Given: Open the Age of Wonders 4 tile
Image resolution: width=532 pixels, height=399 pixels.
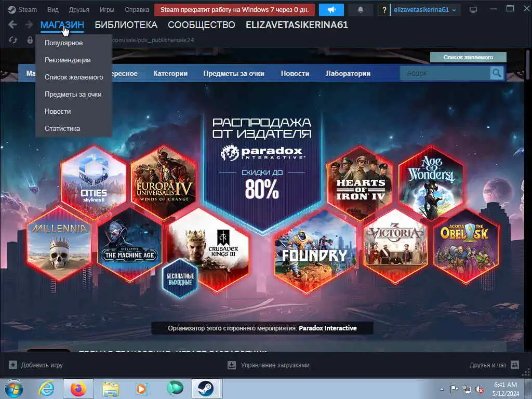Looking at the screenshot, I should tap(431, 183).
